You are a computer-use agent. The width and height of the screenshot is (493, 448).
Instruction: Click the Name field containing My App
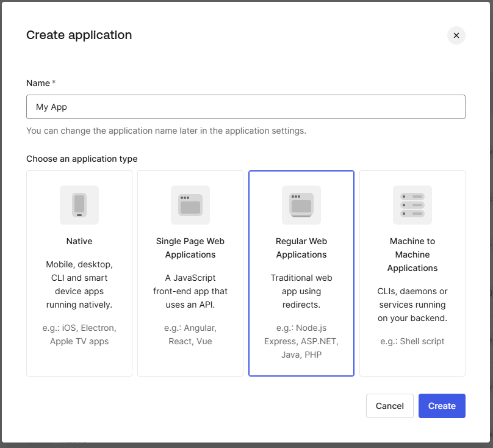click(246, 107)
